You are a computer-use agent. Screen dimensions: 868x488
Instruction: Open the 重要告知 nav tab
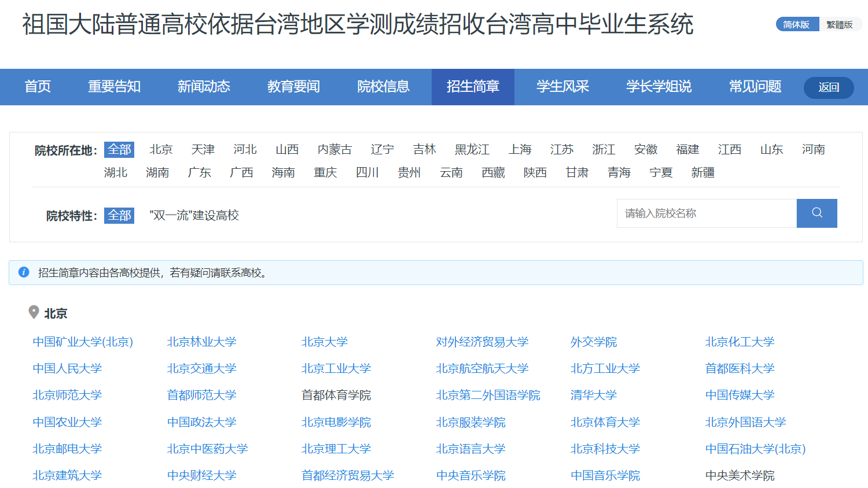click(114, 87)
